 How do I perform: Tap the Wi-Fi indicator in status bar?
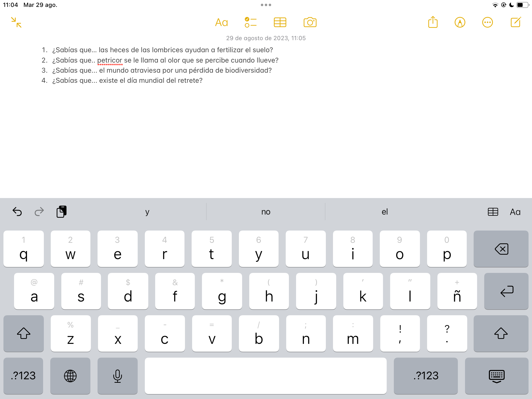pyautogui.click(x=495, y=5)
